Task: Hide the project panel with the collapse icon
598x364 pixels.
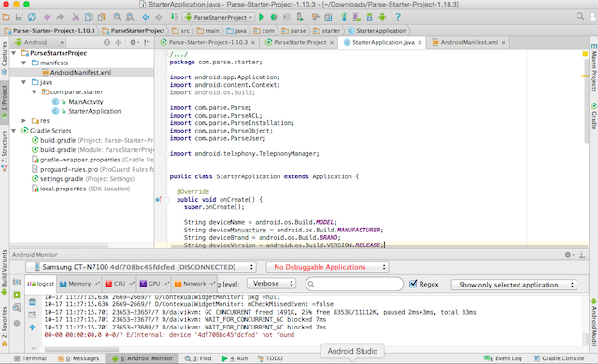Action: (147, 42)
